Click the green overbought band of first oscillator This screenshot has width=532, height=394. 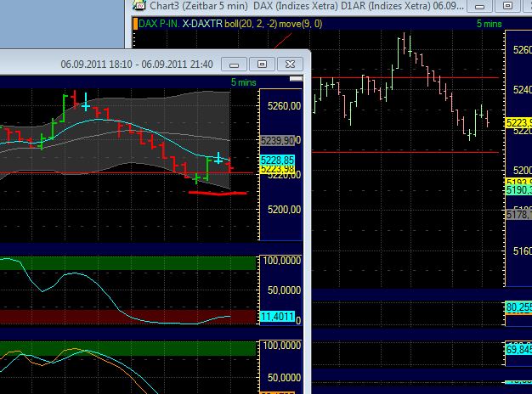point(128,263)
